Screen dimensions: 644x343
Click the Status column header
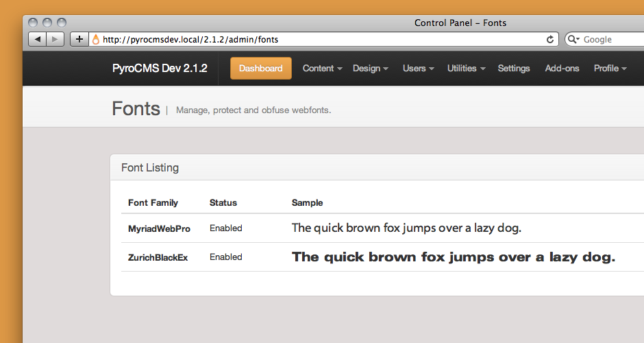pos(223,202)
